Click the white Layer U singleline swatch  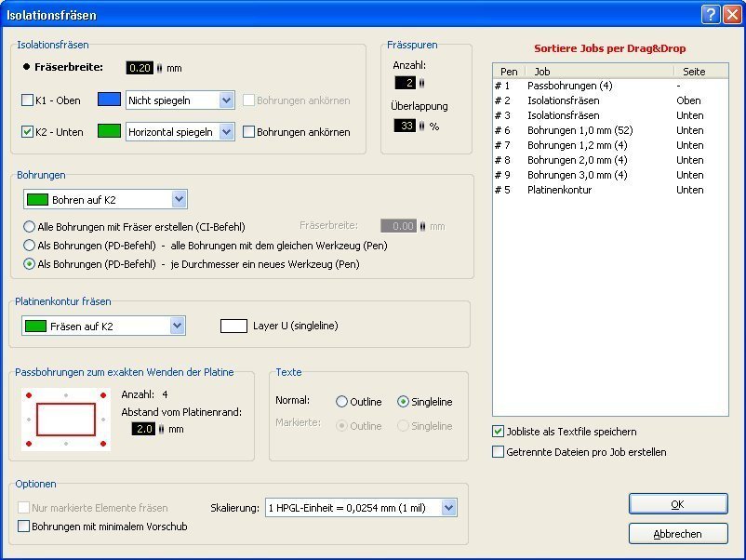233,326
